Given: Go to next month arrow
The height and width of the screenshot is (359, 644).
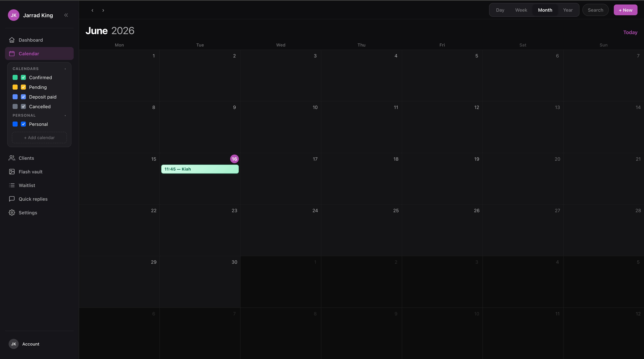Looking at the screenshot, I should point(103,10).
